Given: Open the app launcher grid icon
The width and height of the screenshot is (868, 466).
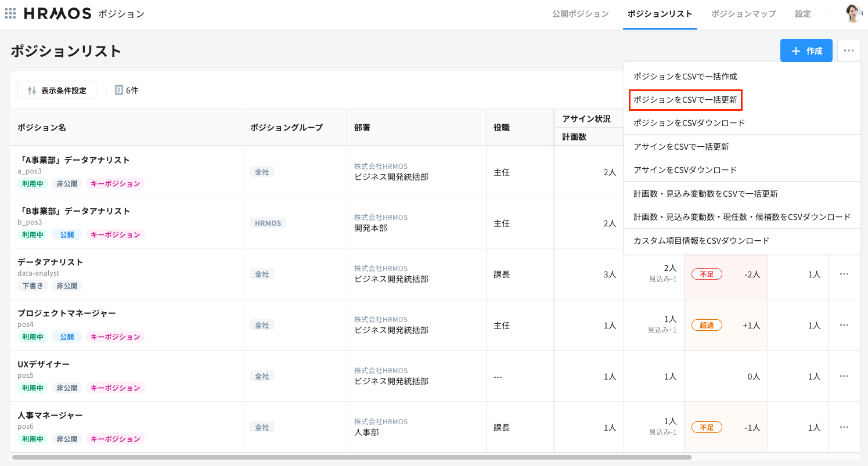Looking at the screenshot, I should tap(10, 13).
